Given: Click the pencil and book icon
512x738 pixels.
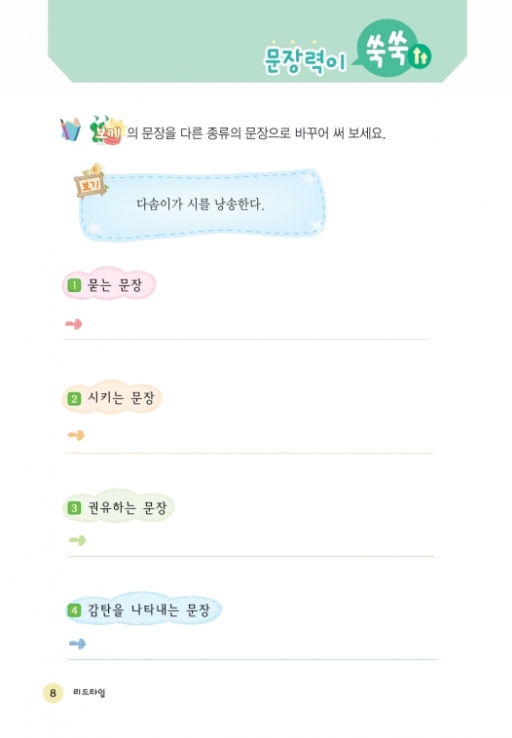Looking at the screenshot, I should pos(70,129).
